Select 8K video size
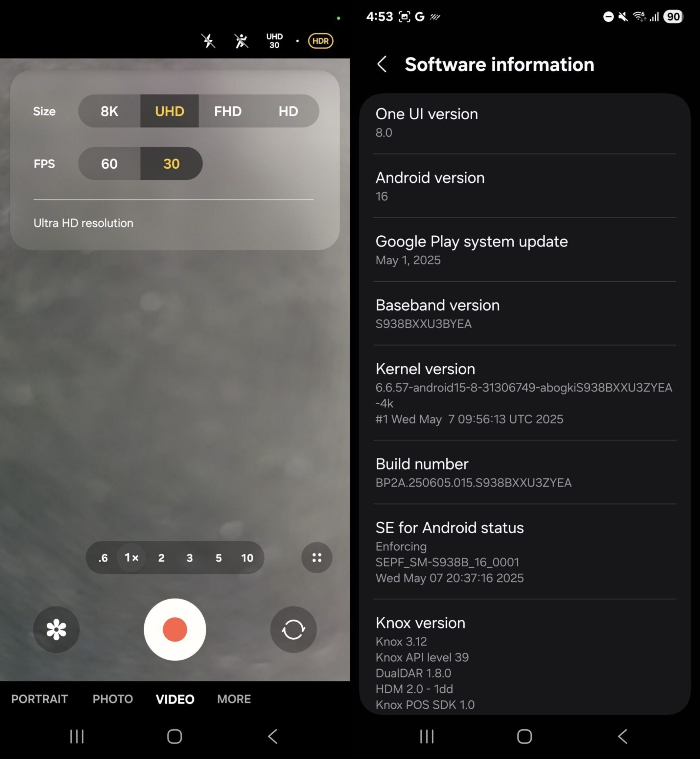Image resolution: width=700 pixels, height=759 pixels. [109, 111]
